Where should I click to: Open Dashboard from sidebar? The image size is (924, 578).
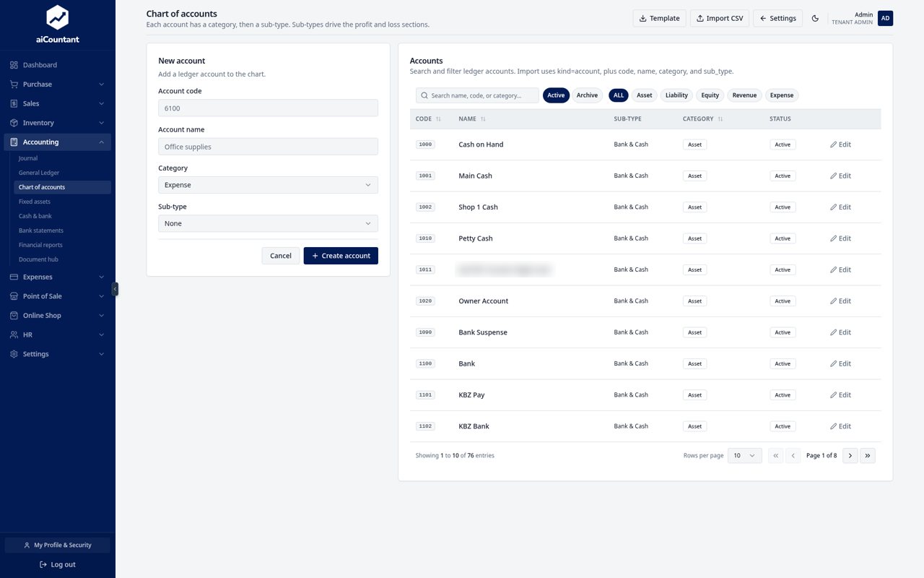pyautogui.click(x=58, y=65)
